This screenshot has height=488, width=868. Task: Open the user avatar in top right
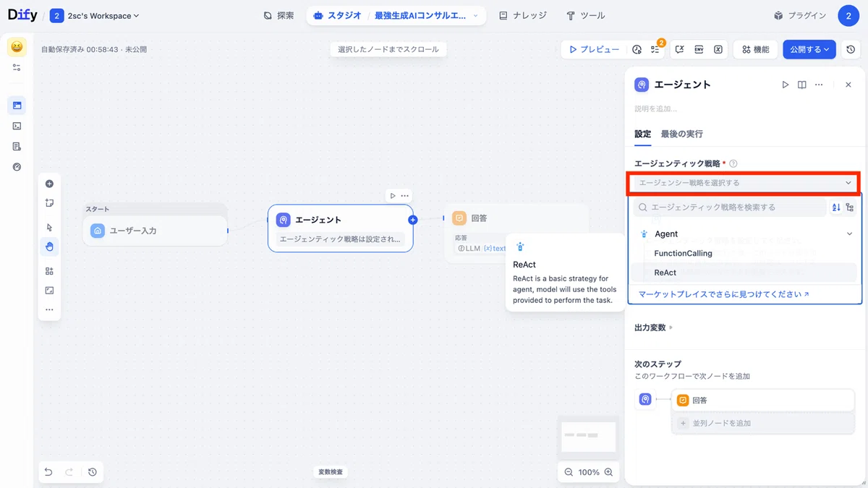point(848,15)
